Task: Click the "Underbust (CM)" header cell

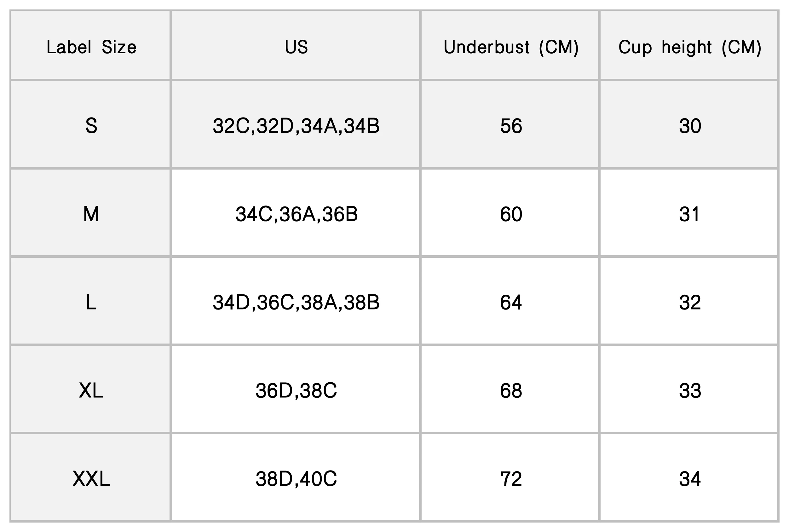Action: [x=510, y=47]
